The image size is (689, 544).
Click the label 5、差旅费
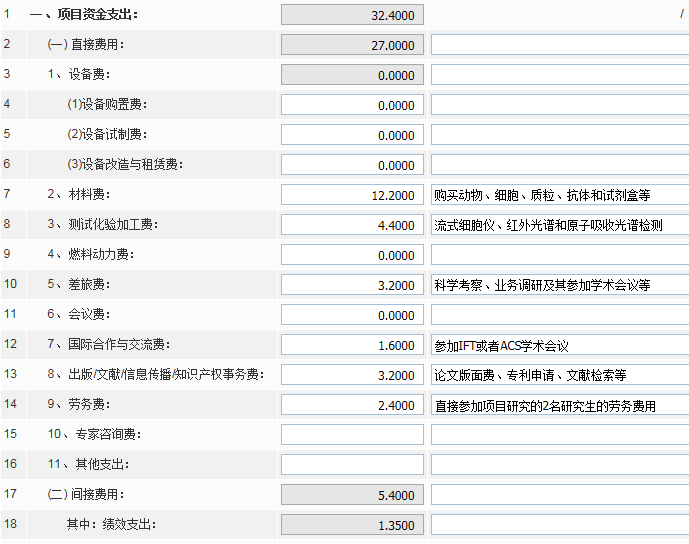pos(79,284)
